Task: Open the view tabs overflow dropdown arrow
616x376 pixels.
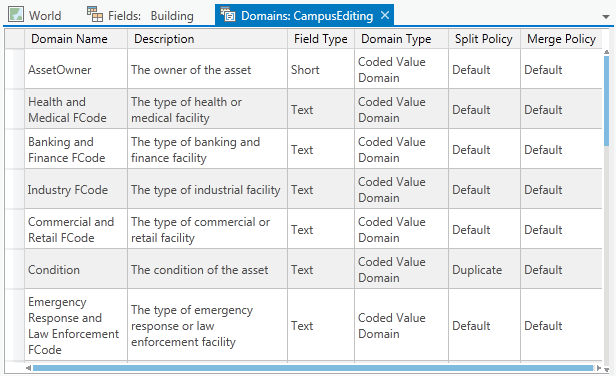Action: pos(606,17)
